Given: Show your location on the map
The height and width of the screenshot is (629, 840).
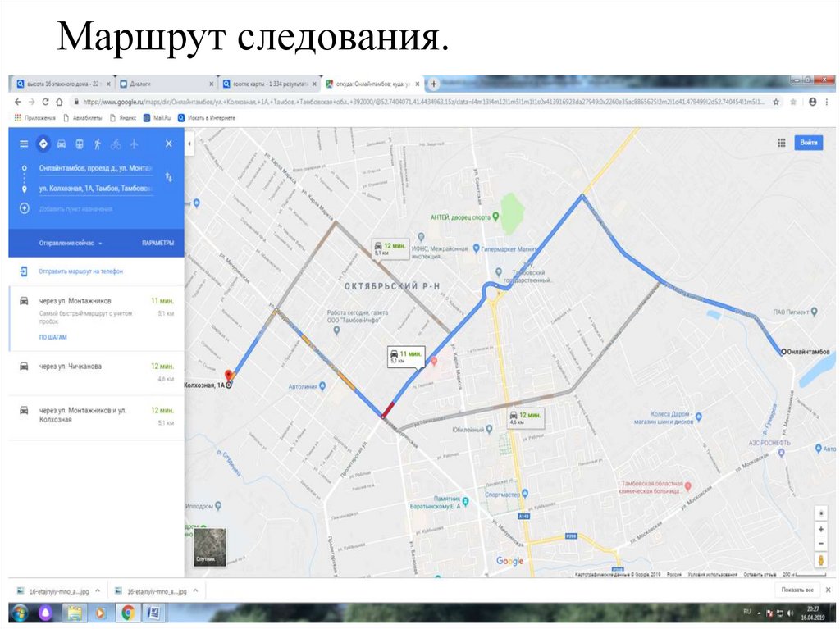Looking at the screenshot, I should [x=820, y=513].
